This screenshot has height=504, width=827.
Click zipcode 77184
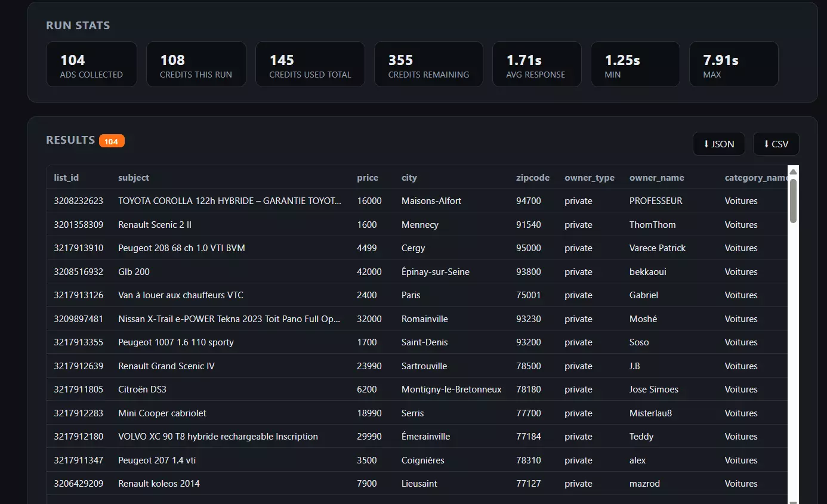[x=529, y=437]
